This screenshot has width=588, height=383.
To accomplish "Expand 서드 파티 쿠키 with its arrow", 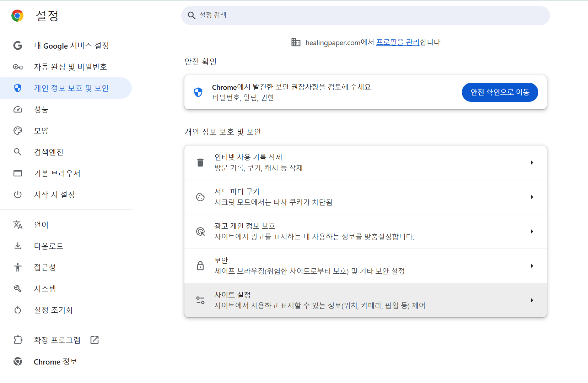I will pyautogui.click(x=532, y=197).
